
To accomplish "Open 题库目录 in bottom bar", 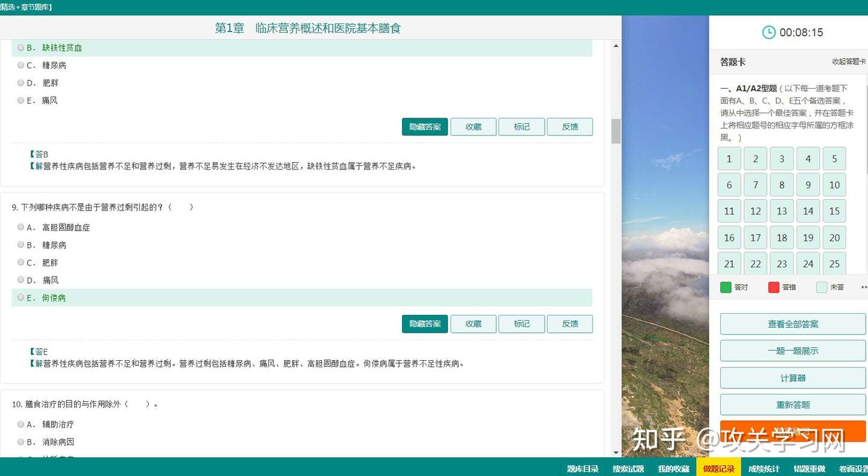I will coord(583,469).
